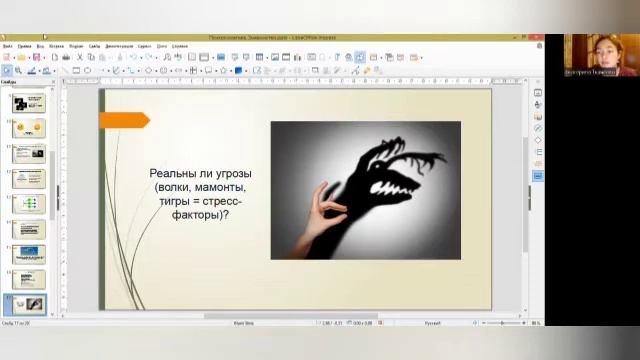Click the Spelling check icon

point(178,58)
